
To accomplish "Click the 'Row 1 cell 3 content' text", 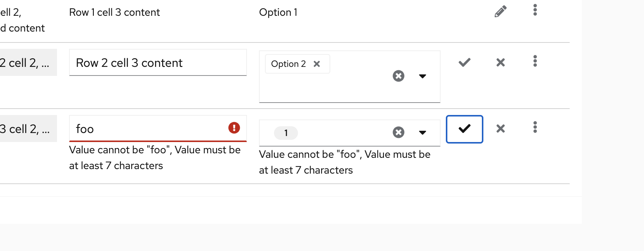I will coord(114,12).
